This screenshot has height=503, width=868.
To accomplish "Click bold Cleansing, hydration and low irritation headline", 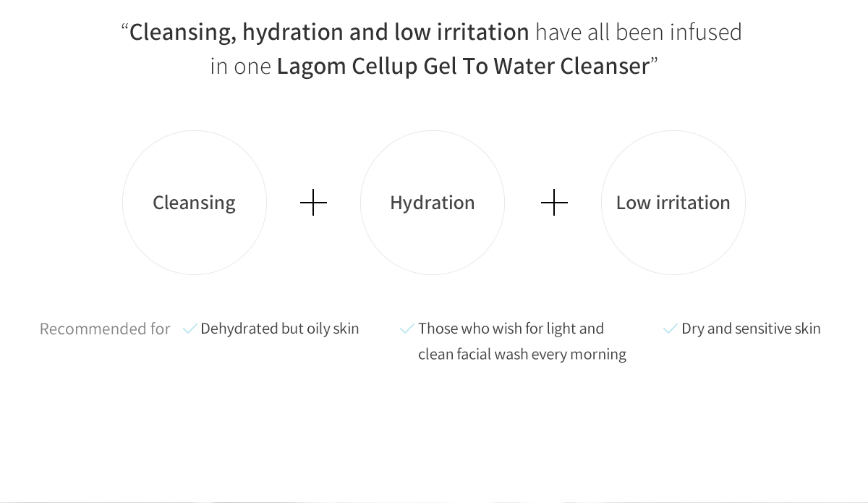I will point(329,33).
